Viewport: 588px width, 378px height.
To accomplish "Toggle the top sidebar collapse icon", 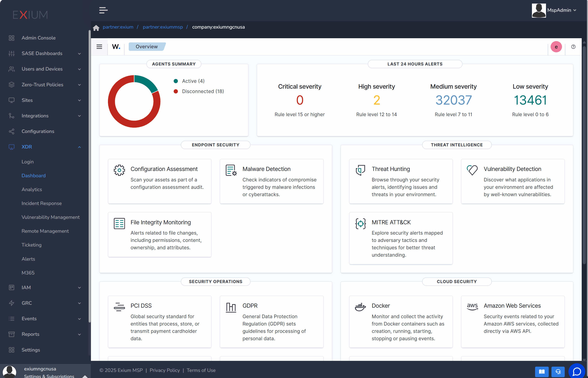I will pyautogui.click(x=103, y=10).
